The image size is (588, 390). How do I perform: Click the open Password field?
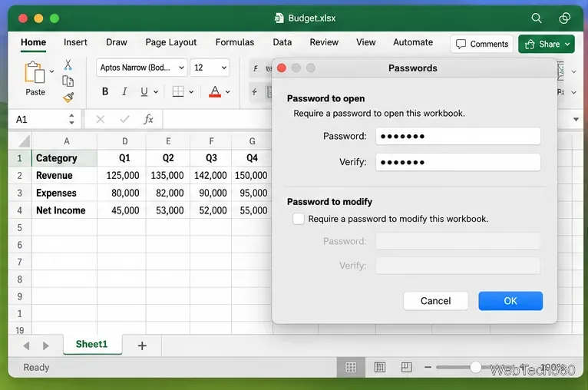click(458, 136)
